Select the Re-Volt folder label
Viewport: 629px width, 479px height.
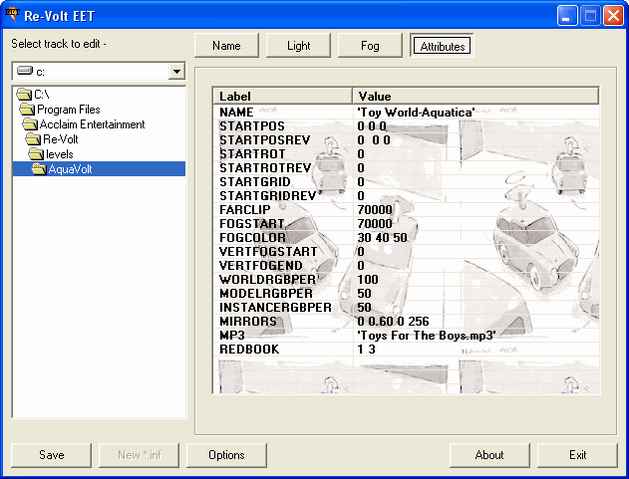pos(61,139)
